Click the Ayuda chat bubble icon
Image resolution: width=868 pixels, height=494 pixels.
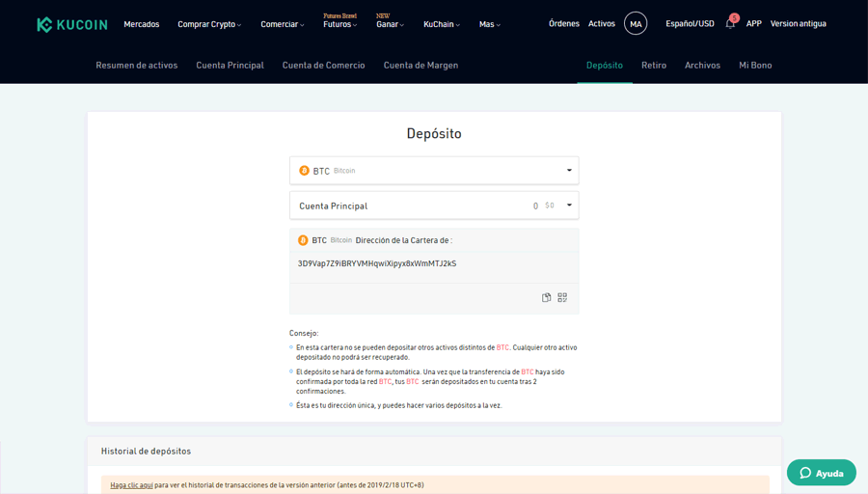[x=805, y=473]
